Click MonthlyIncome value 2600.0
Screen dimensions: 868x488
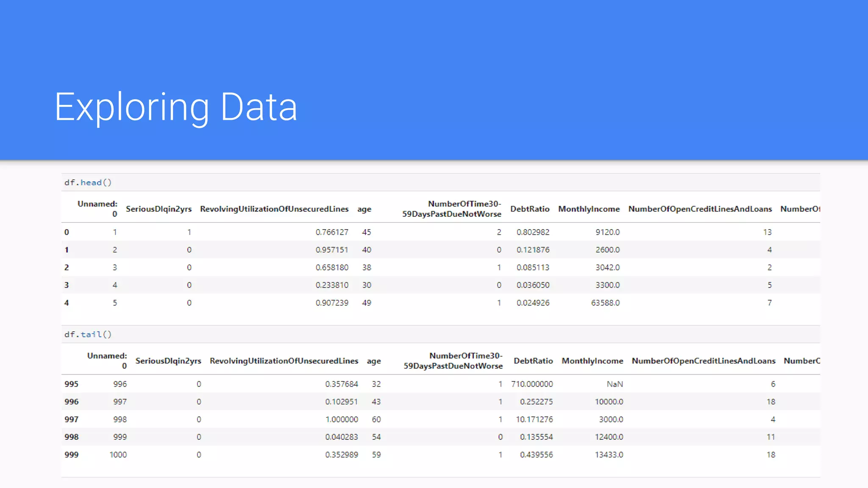coord(607,250)
